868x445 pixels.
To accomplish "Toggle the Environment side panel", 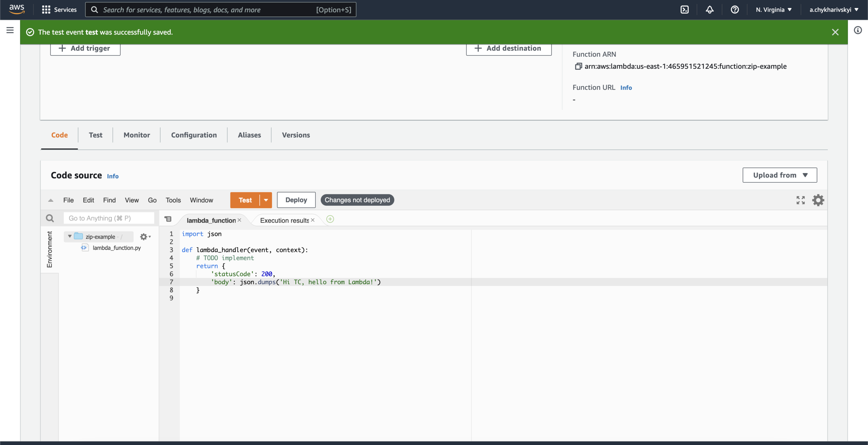I will point(50,249).
